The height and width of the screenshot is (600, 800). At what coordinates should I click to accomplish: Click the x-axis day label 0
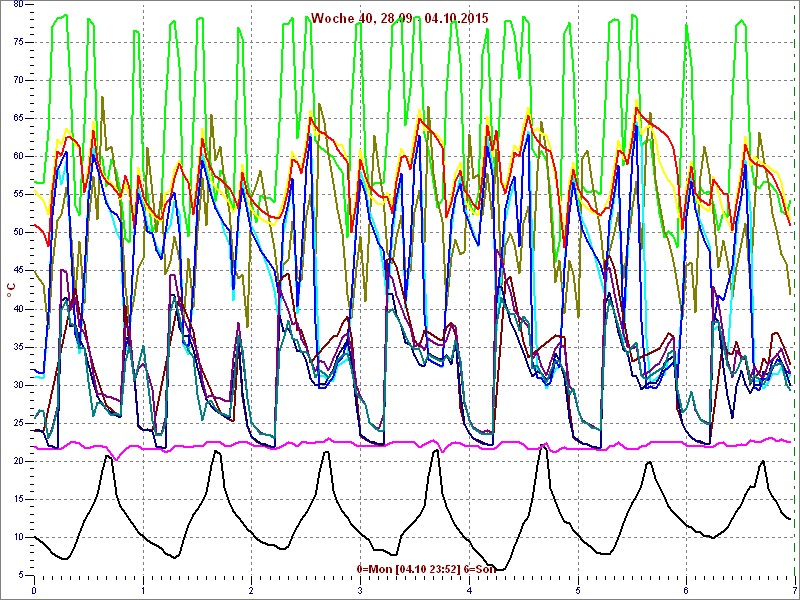(34, 591)
